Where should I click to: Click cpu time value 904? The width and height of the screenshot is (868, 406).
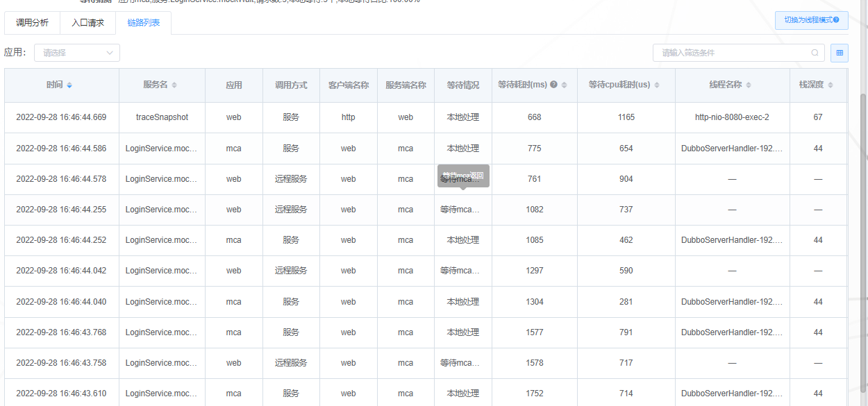tap(626, 179)
